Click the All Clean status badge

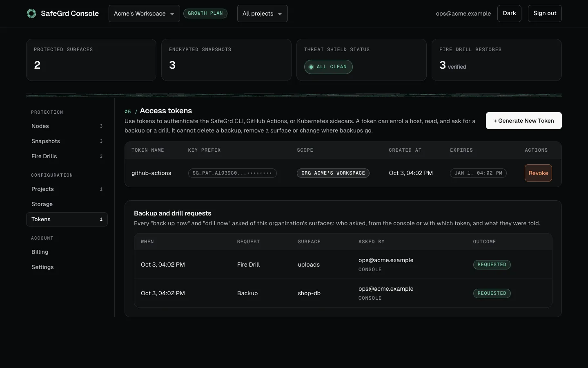[328, 67]
